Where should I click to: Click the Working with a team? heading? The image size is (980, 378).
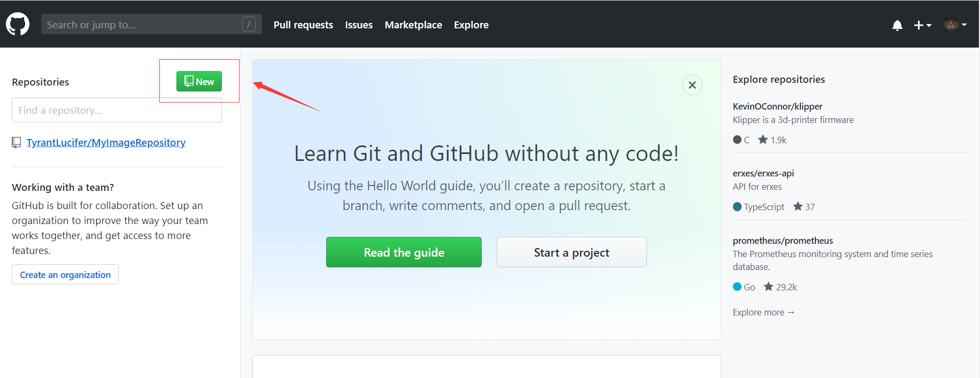63,187
